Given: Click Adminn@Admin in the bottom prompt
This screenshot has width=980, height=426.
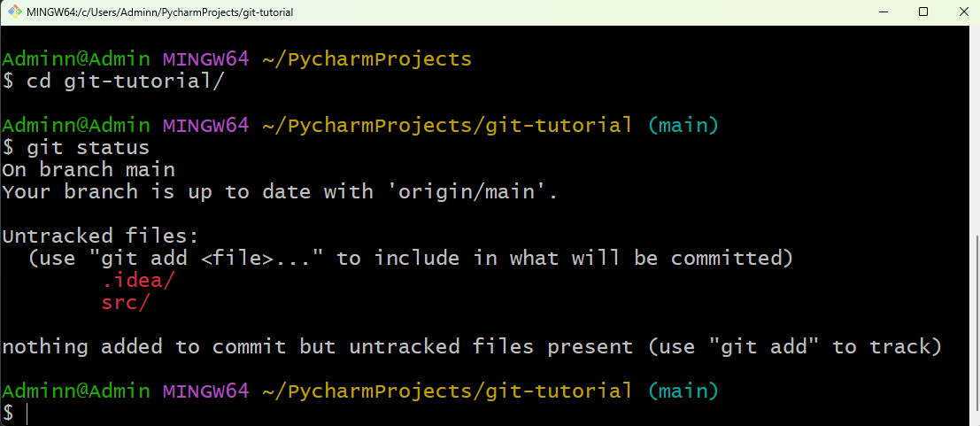Looking at the screenshot, I should [x=76, y=391].
